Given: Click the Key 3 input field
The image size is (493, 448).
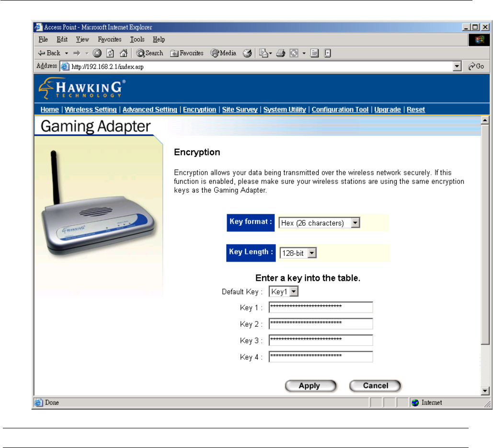Looking at the screenshot, I should 321,340.
